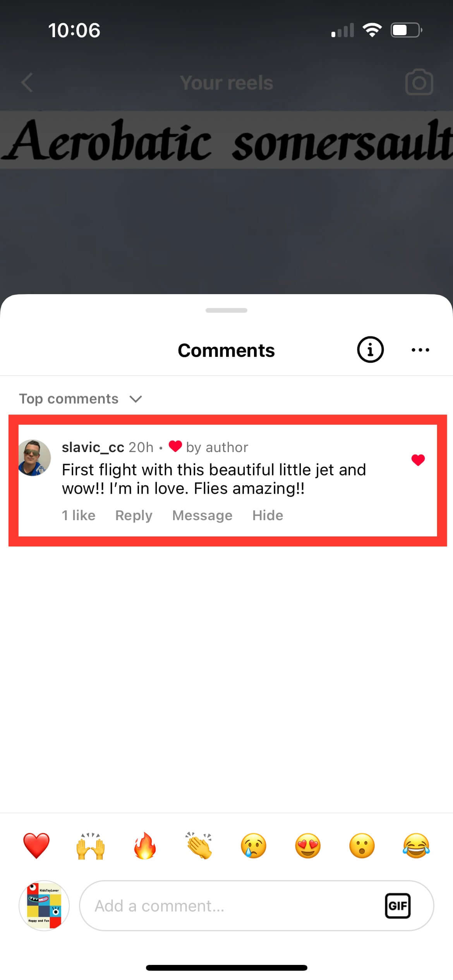Tap the comments info icon
453x980 pixels.
pos(370,350)
